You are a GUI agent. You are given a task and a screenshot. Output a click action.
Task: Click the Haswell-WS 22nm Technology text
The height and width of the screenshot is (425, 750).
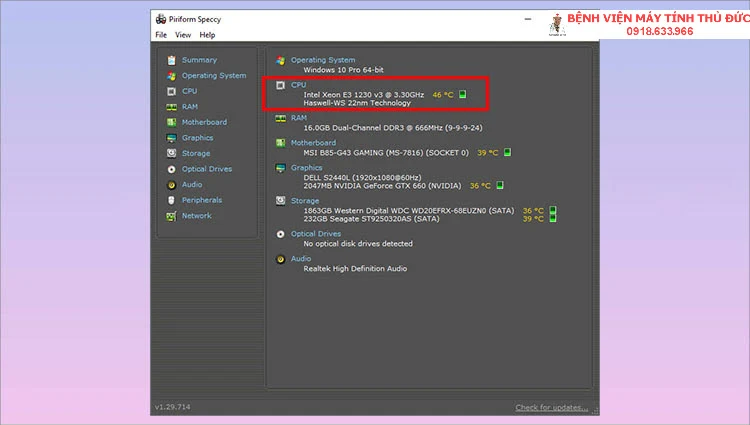357,103
